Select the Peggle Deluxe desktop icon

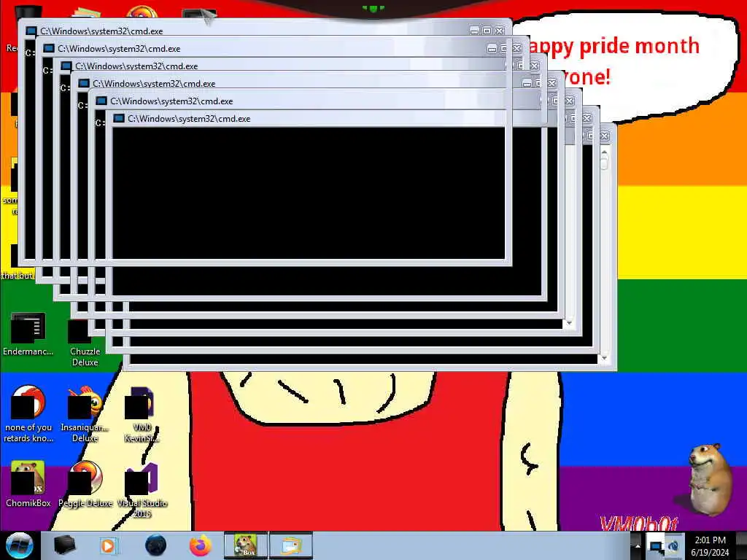85,484
